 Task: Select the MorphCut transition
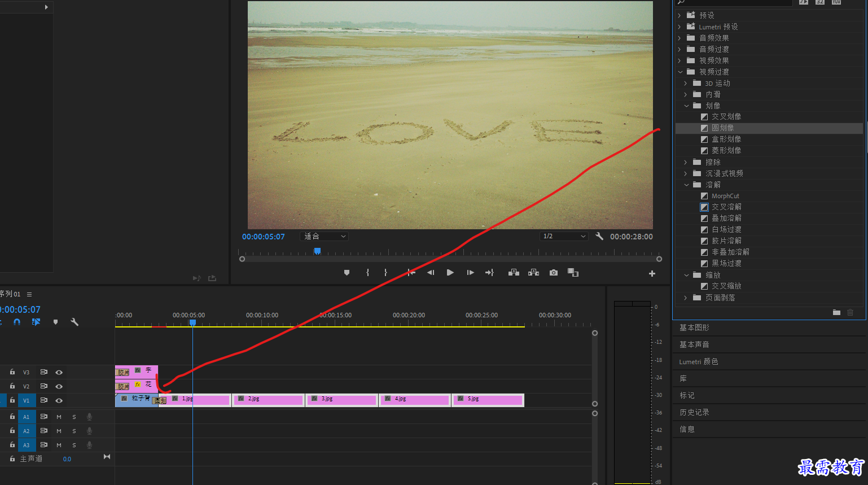pyautogui.click(x=725, y=196)
